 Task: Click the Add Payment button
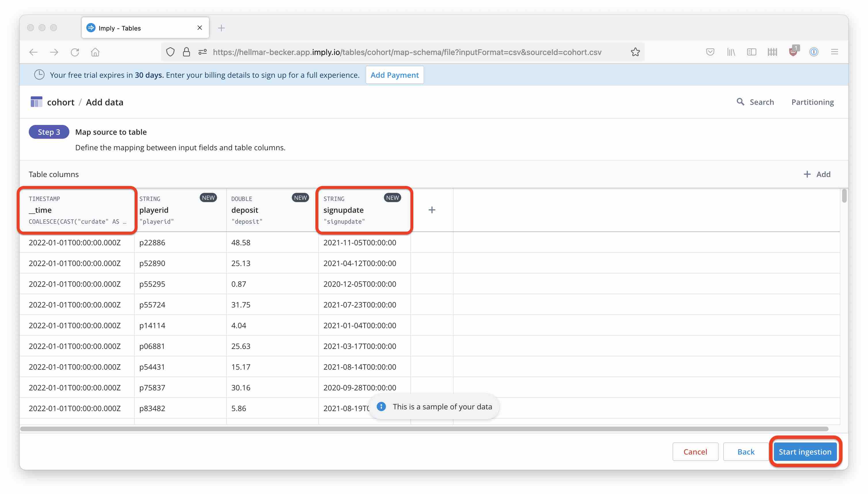tap(394, 75)
